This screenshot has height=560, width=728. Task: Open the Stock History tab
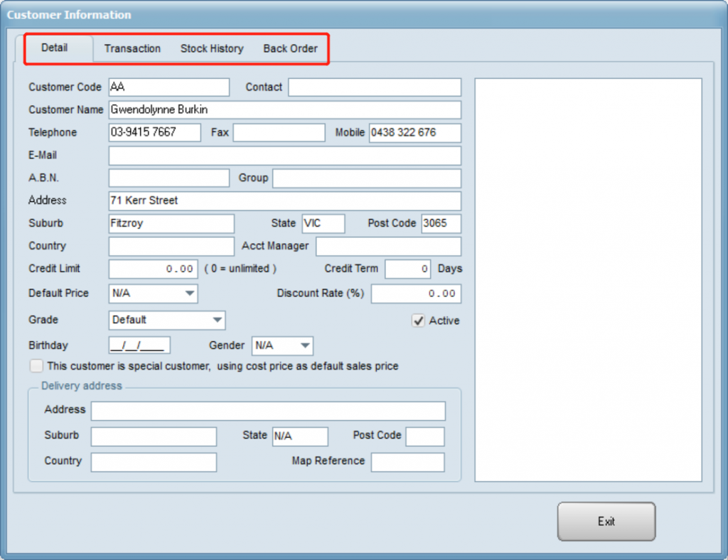(212, 48)
